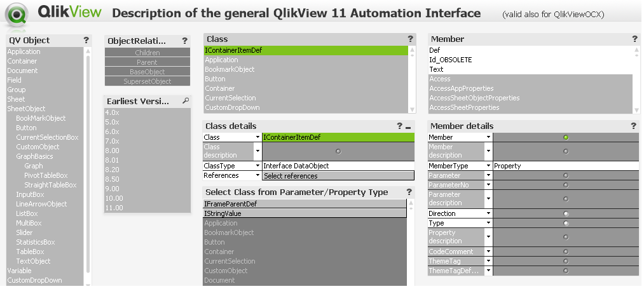Open help for Member list box
The height and width of the screenshot is (296, 644).
coord(634,39)
